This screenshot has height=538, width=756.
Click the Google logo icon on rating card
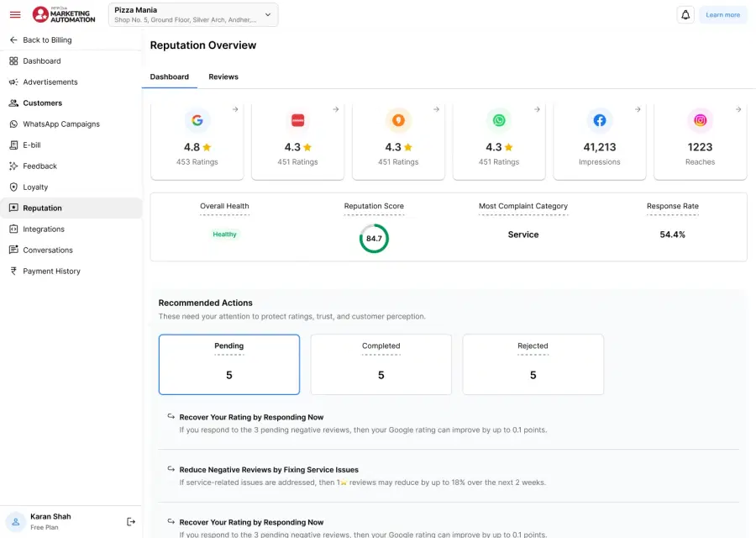pos(197,120)
